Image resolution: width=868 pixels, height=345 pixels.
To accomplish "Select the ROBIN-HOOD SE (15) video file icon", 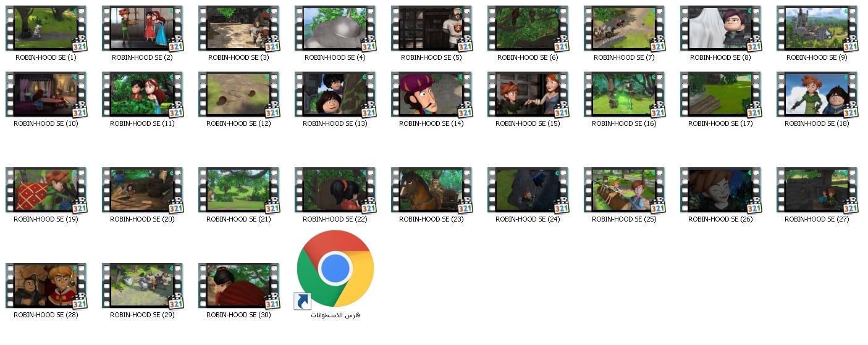I will click(x=528, y=94).
